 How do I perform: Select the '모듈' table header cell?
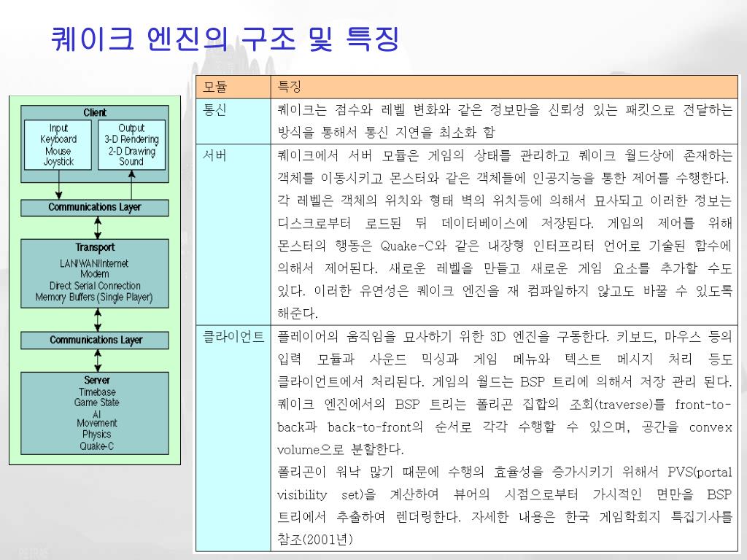pyautogui.click(x=233, y=87)
